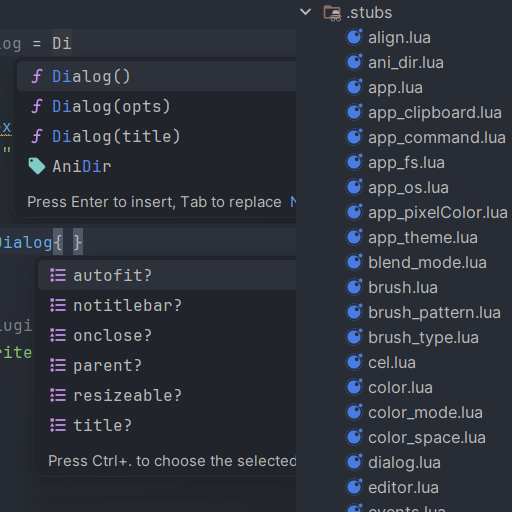512x512 pixels.
Task: Click the cel.lua file icon
Action: [x=354, y=362]
